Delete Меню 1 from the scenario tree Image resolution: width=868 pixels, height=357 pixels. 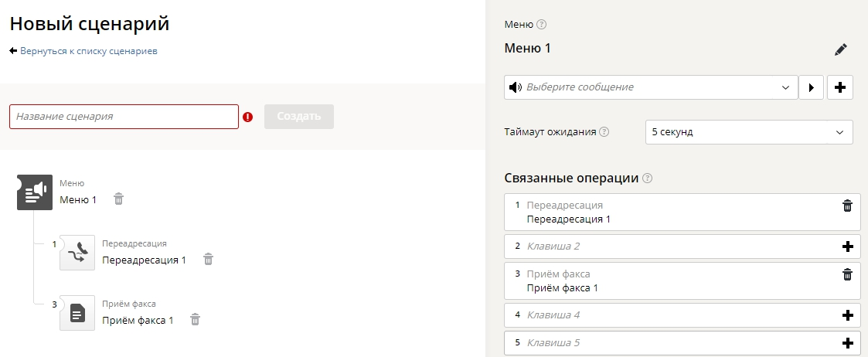(118, 199)
